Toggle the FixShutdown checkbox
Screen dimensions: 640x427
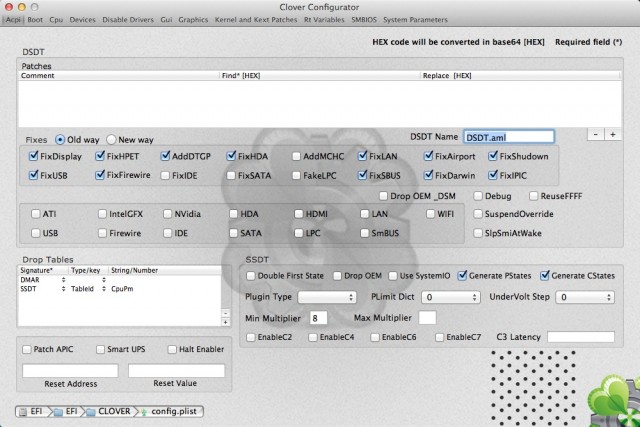coord(493,156)
